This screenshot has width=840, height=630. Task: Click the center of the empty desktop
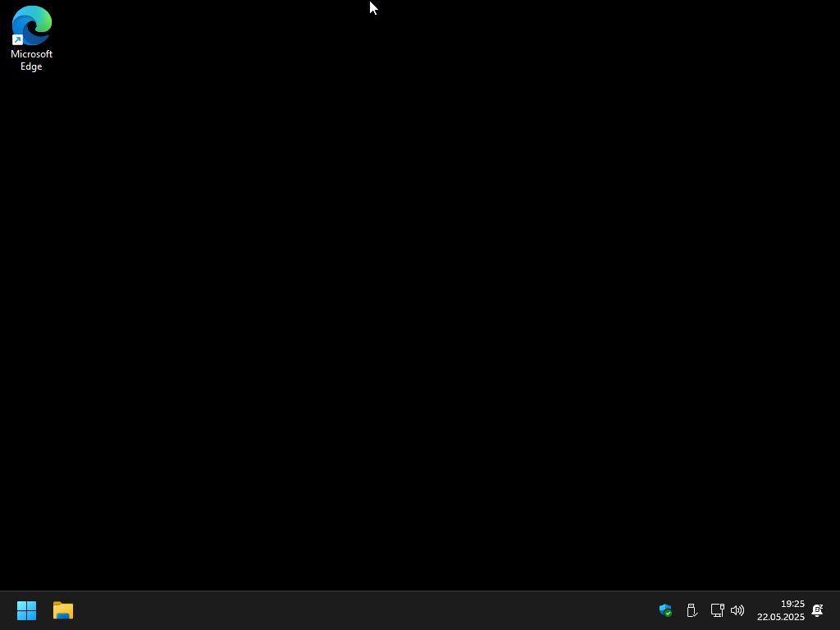[420, 295]
